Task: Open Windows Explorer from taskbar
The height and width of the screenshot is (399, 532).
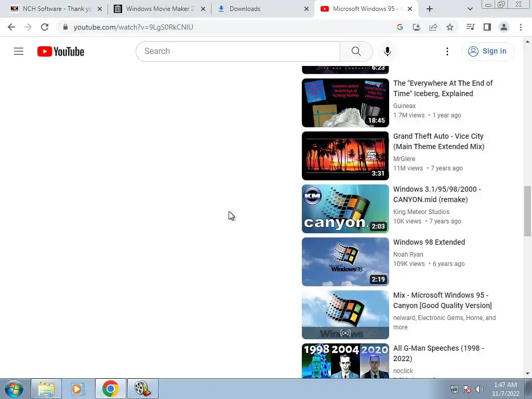Action: click(46, 389)
